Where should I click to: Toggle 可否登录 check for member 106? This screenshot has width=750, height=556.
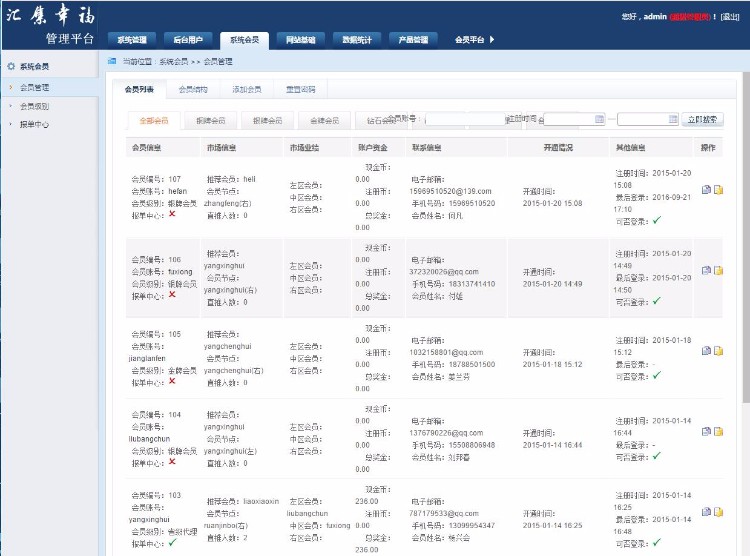point(657,300)
